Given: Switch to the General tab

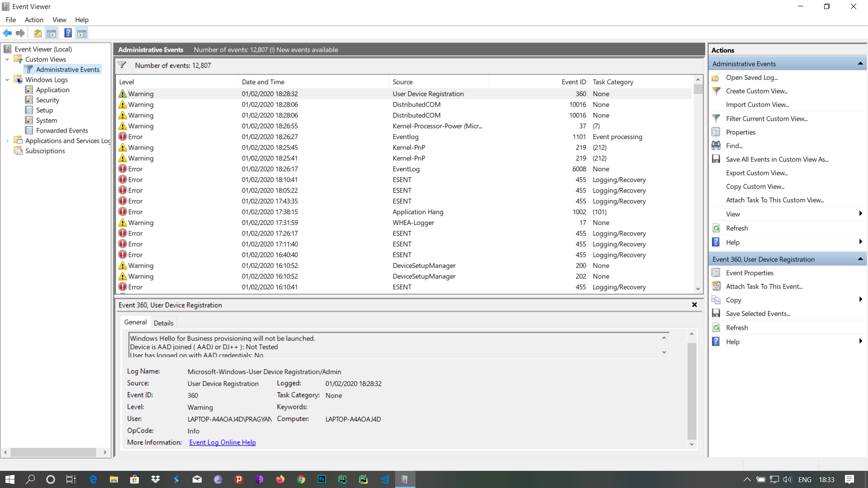Looking at the screenshot, I should tap(135, 322).
